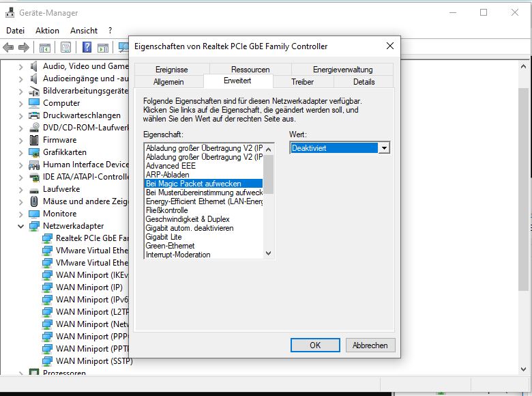Viewport: 532px width, 396px height.
Task: Select the IDE ATA/ATAPI-Controller icon
Action: (x=34, y=177)
